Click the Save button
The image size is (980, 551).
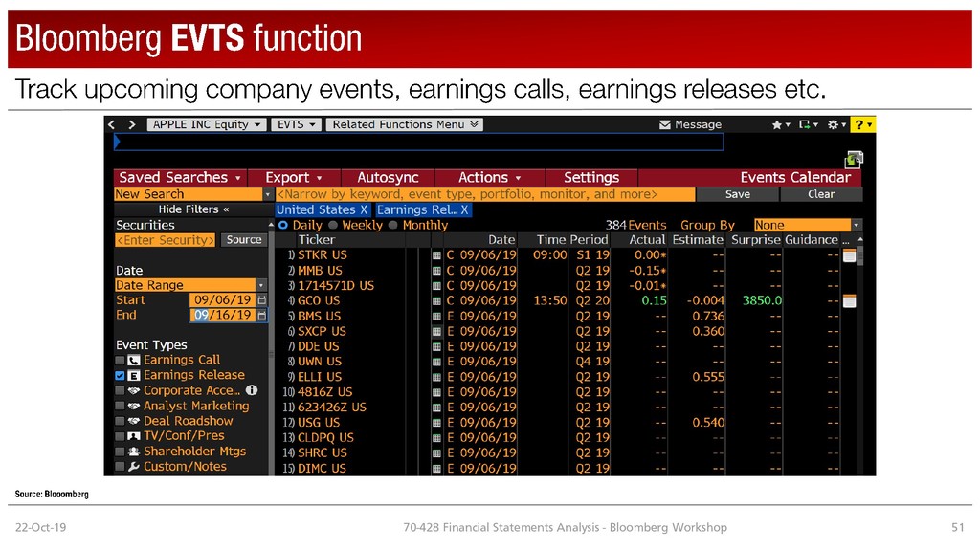738,194
